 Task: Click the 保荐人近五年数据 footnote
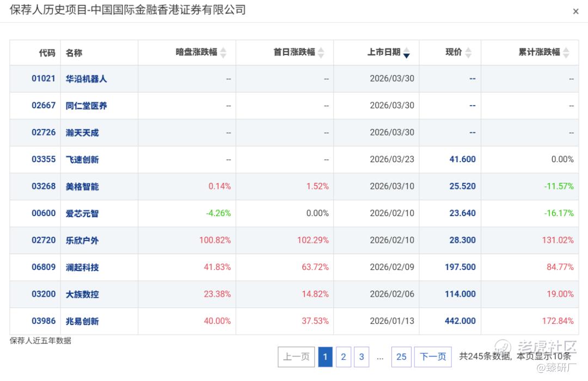40,341
